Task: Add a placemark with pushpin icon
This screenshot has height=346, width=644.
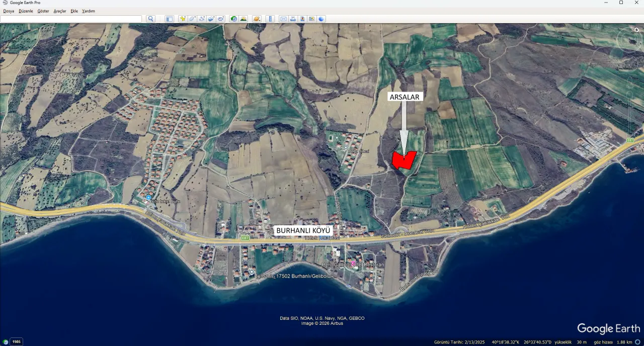Action: click(x=183, y=19)
